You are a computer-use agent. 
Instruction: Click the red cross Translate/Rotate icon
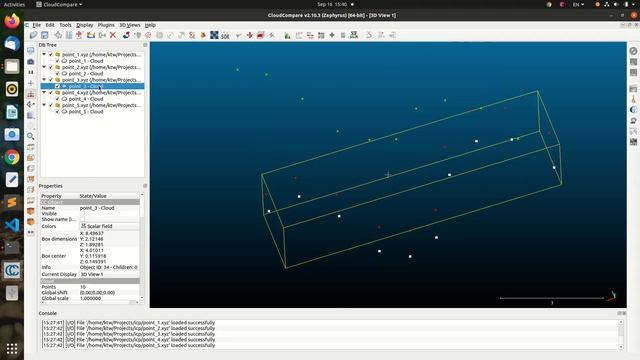[250, 36]
